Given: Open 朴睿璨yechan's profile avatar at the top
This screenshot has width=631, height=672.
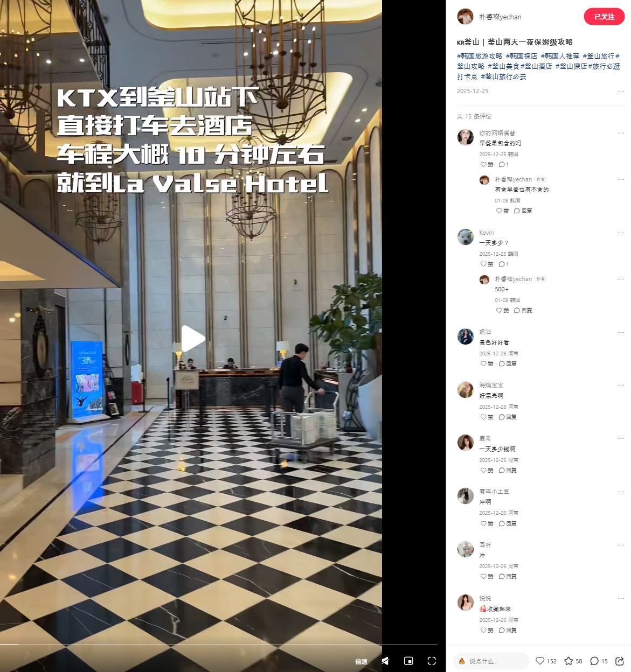Looking at the screenshot, I should tap(465, 17).
